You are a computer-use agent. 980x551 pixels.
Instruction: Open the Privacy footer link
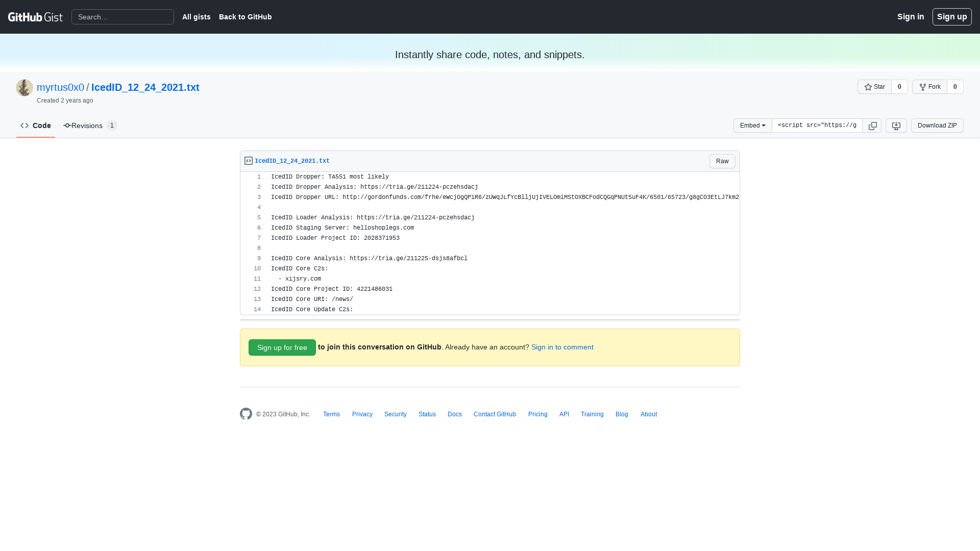pyautogui.click(x=362, y=414)
